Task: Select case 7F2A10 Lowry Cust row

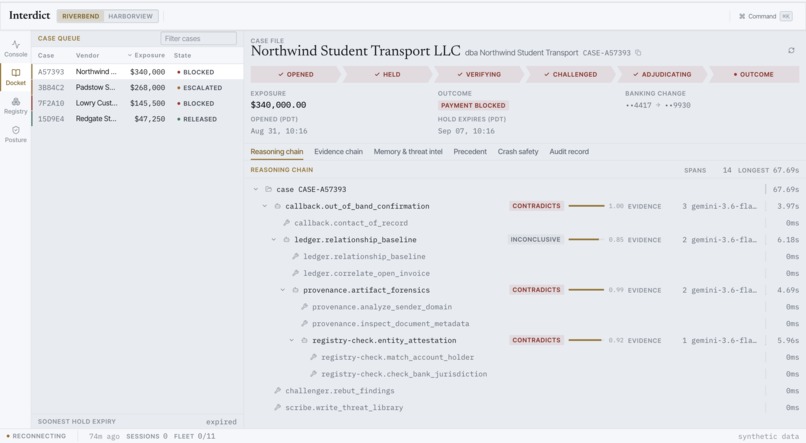Action: (x=137, y=103)
